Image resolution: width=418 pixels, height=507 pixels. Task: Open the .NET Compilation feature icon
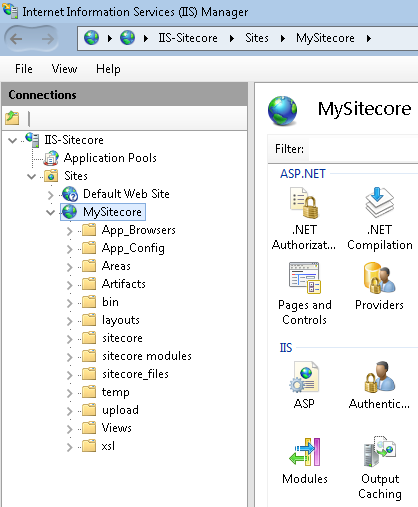click(x=380, y=203)
